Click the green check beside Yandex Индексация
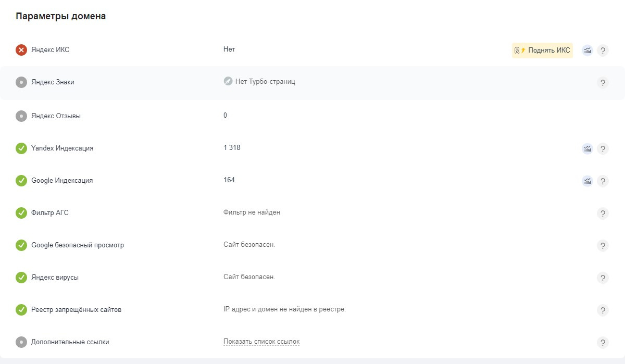 (21, 148)
